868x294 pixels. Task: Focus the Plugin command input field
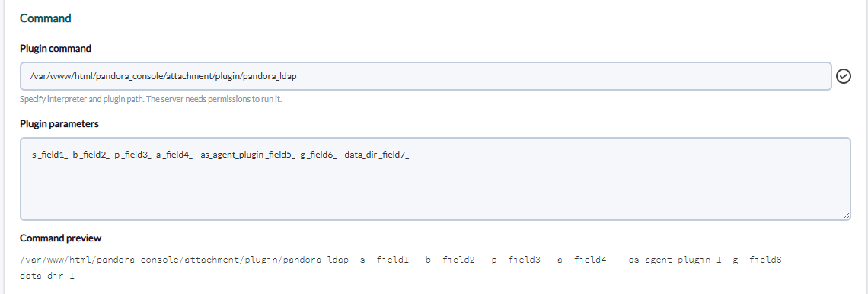[426, 76]
